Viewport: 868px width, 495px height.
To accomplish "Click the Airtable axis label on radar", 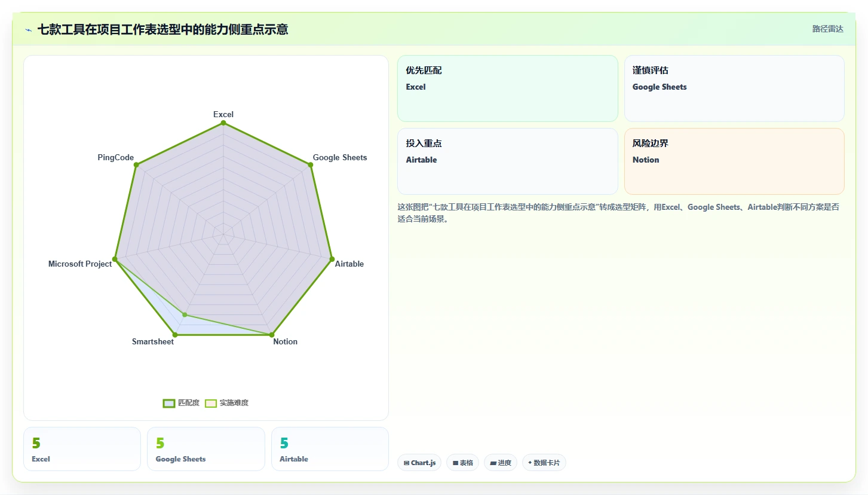I will (x=349, y=264).
